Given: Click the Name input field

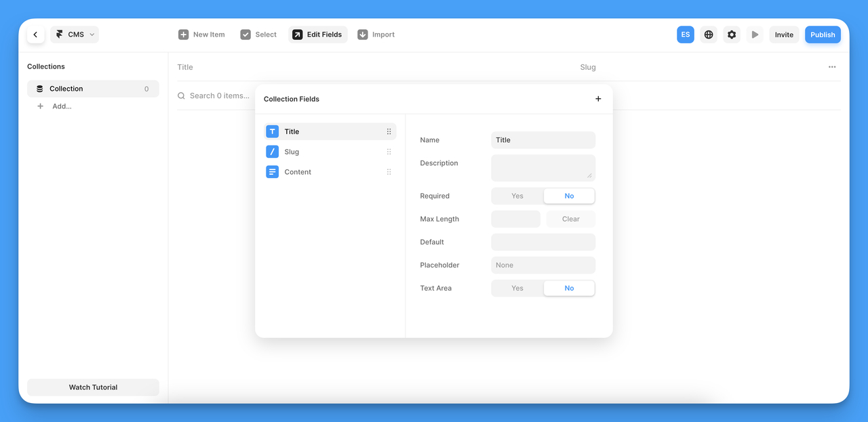Looking at the screenshot, I should (543, 140).
